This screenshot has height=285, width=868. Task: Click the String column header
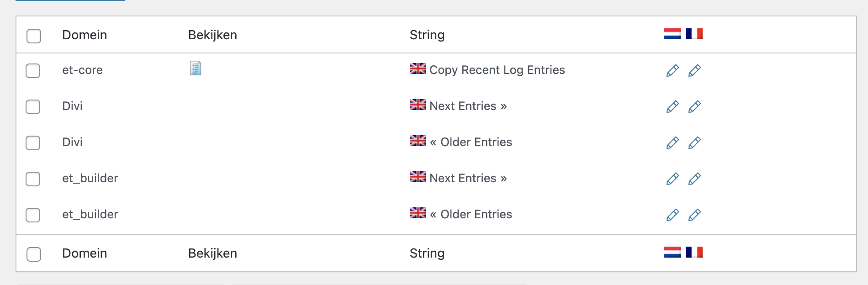point(427,35)
